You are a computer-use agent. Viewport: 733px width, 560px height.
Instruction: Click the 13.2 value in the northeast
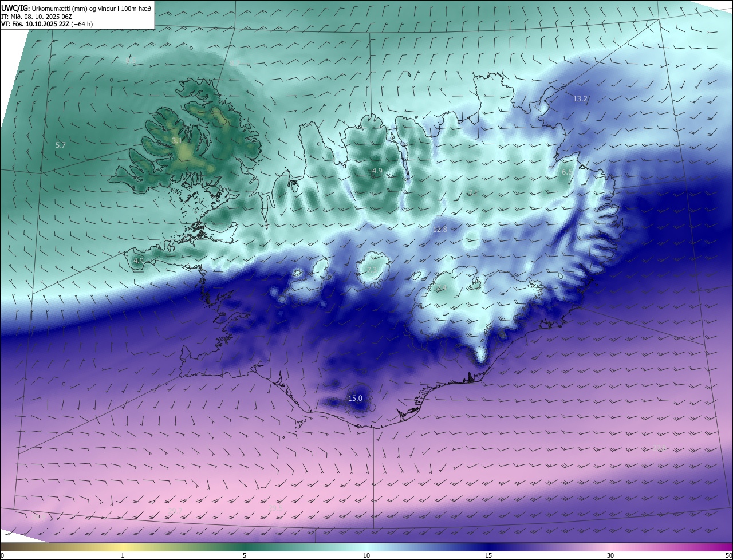pyautogui.click(x=580, y=99)
